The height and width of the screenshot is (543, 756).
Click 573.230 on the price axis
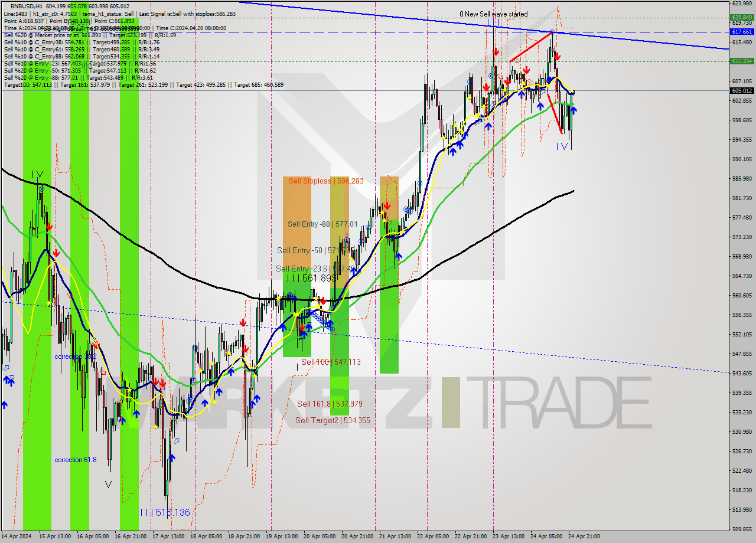pos(742,237)
